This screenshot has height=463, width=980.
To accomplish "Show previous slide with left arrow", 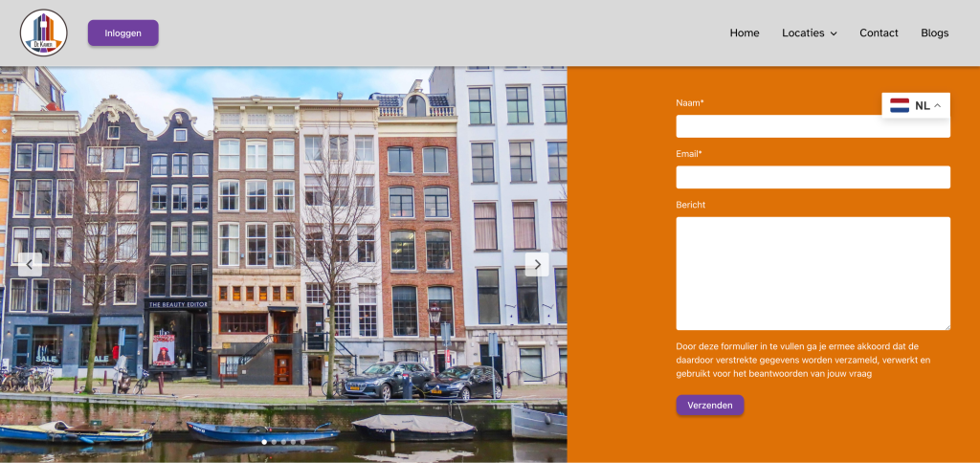I will pyautogui.click(x=30, y=264).
